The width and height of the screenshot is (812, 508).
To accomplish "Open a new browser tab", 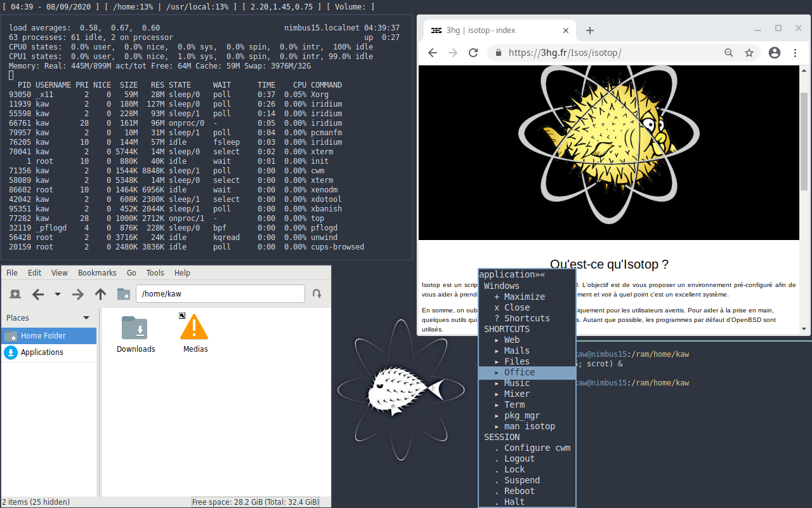I will tap(589, 30).
